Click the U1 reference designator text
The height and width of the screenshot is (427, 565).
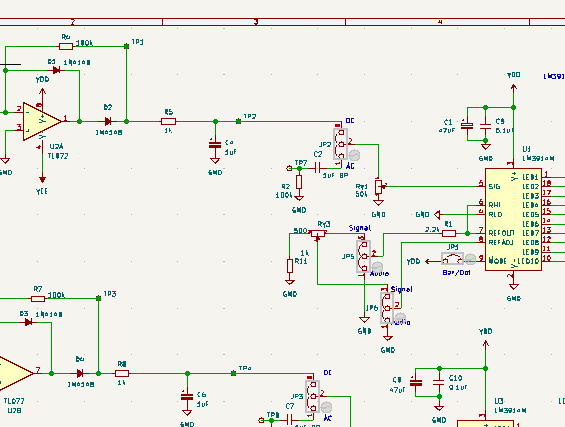(526, 150)
